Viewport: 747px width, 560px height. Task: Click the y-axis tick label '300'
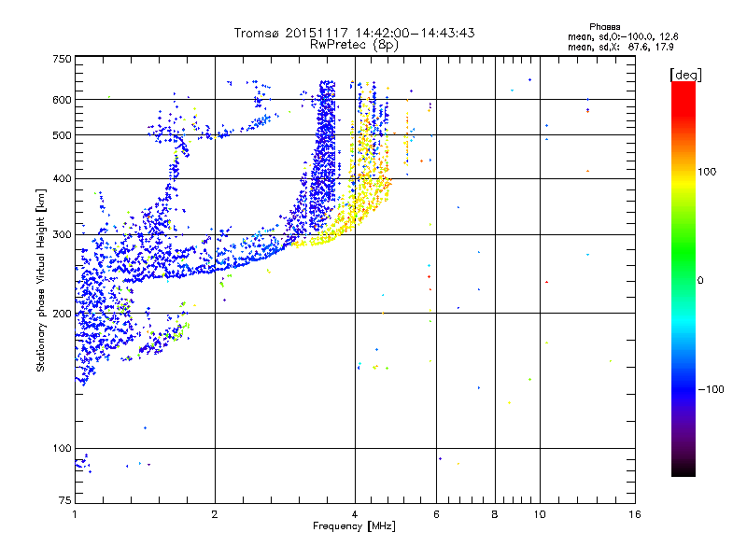pos(62,234)
